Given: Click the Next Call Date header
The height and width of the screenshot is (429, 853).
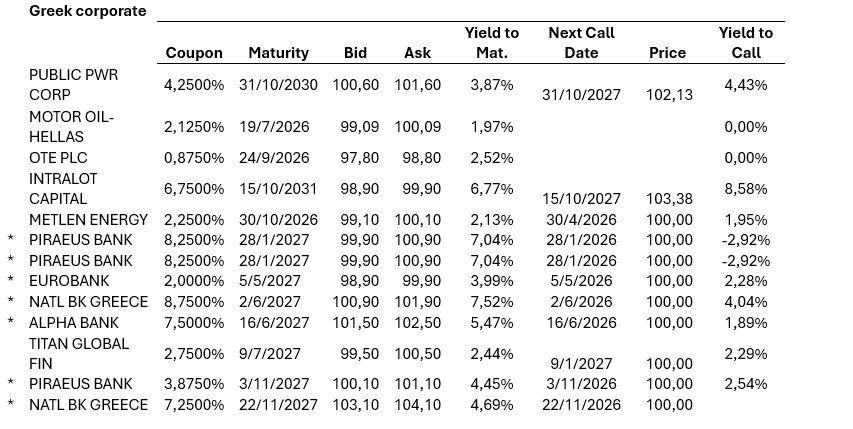Looking at the screenshot, I should point(581,43).
